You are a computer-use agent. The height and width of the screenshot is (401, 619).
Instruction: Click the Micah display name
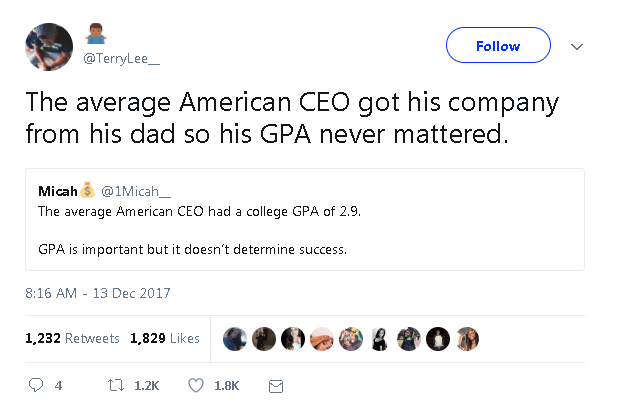coord(58,190)
